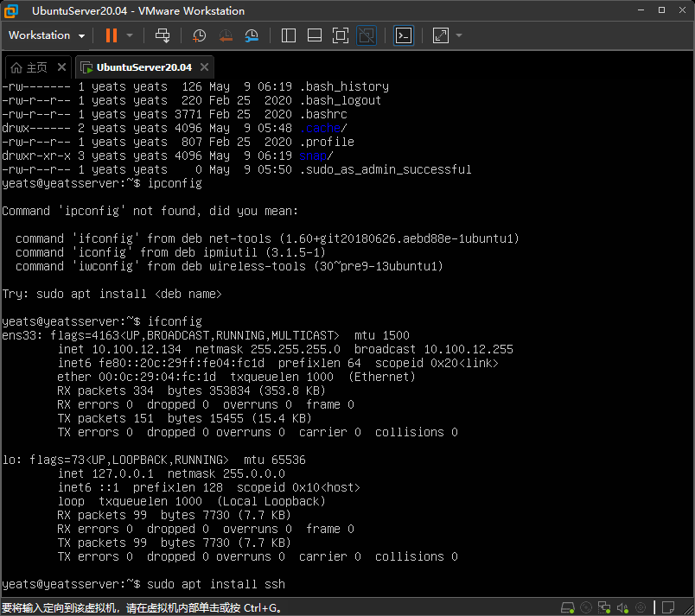Image resolution: width=695 pixels, height=616 pixels.
Task: Click the CD/DVD drive status icon
Action: point(586,607)
